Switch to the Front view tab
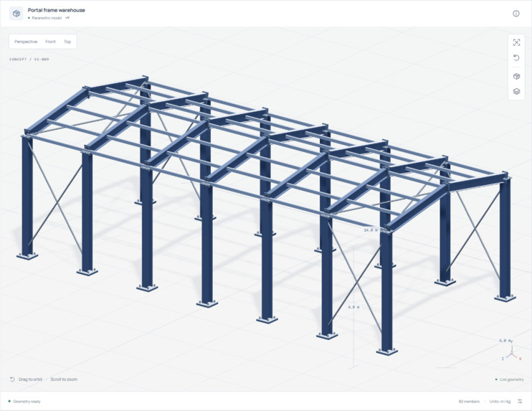Viewport: 532px width, 411px height. coord(51,42)
